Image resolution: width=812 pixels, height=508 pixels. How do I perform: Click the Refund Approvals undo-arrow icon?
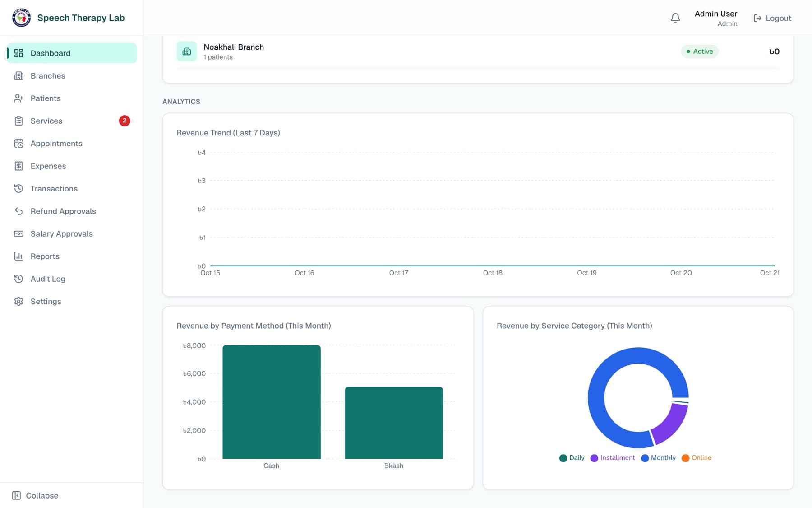(x=18, y=211)
